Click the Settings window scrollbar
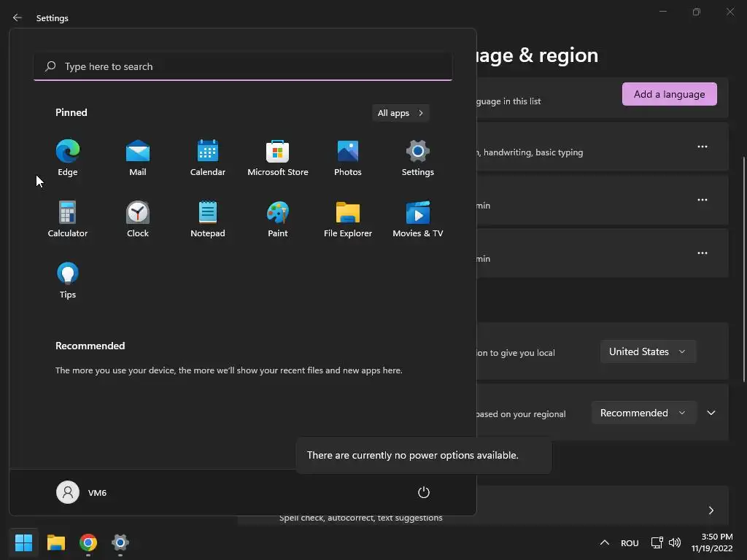This screenshot has width=747, height=560. tap(743, 269)
